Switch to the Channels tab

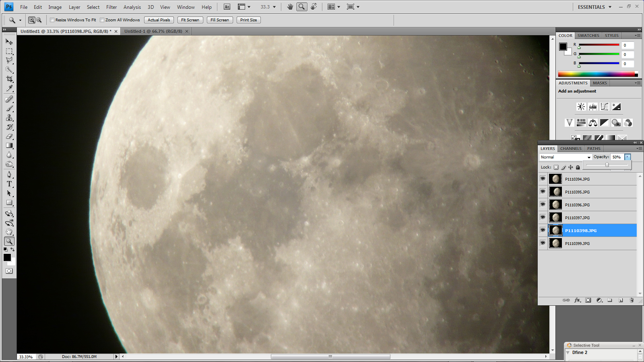(571, 148)
